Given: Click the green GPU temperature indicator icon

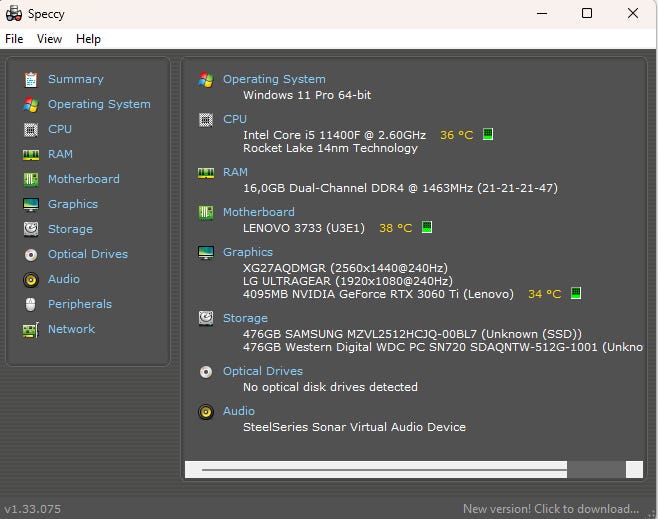Looking at the screenshot, I should 576,293.
